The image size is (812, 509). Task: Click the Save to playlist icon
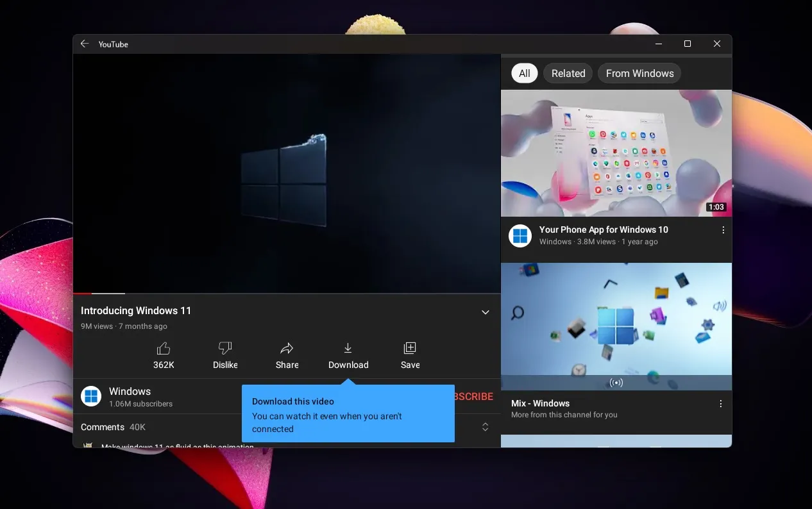pos(410,348)
